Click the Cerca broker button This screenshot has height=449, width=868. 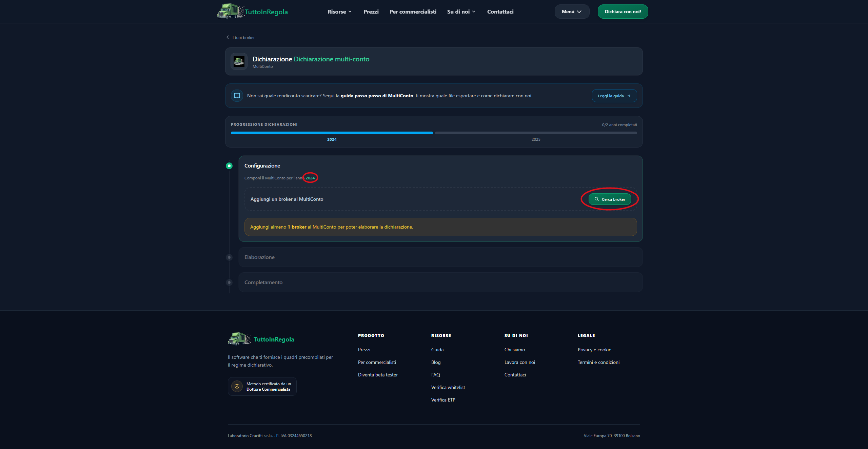click(x=610, y=199)
